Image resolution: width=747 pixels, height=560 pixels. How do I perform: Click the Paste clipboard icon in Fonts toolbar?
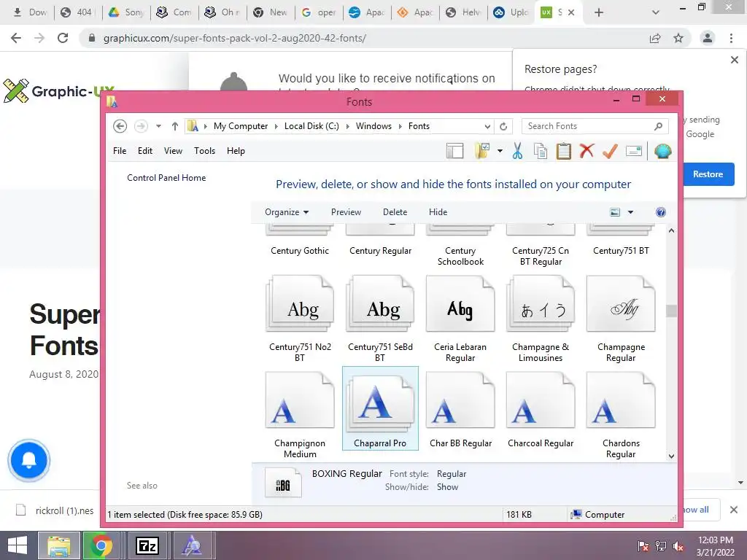point(564,151)
